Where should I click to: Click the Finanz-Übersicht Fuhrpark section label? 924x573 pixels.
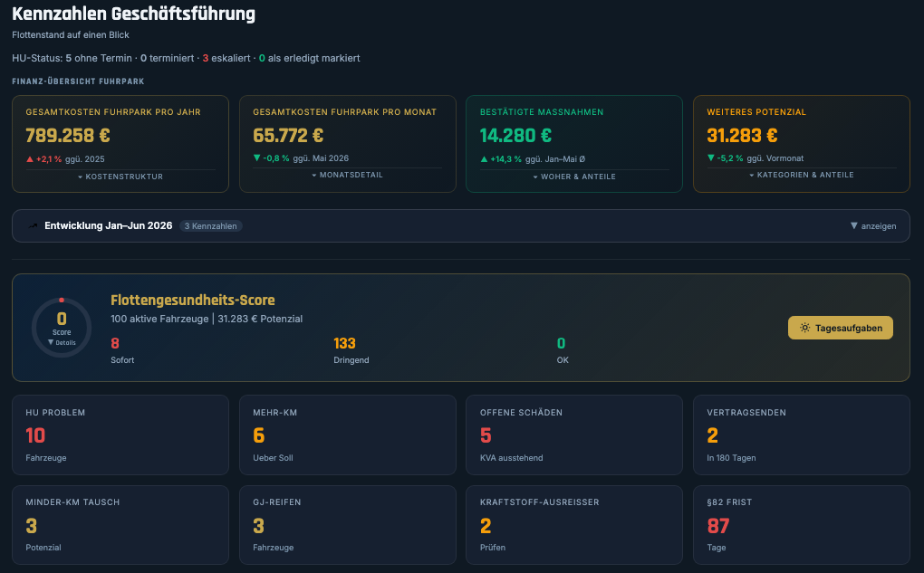point(78,81)
